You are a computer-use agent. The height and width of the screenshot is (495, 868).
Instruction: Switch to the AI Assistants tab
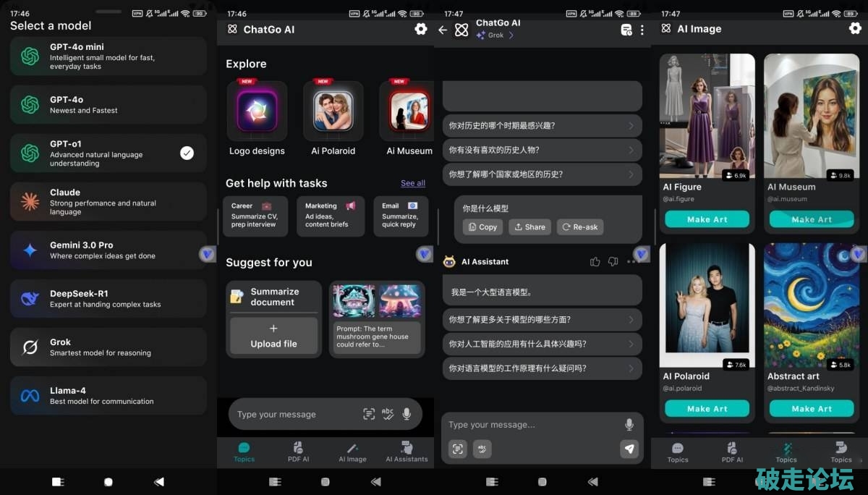pyautogui.click(x=407, y=452)
